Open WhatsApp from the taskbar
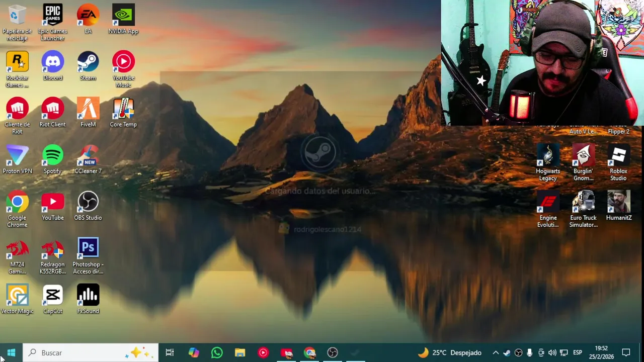 pos(217,352)
